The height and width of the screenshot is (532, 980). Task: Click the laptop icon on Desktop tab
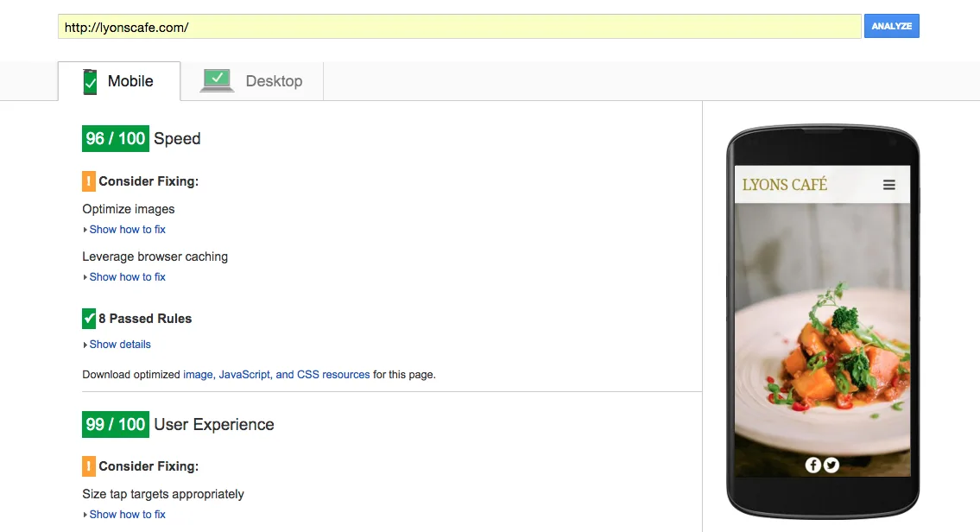tap(217, 81)
